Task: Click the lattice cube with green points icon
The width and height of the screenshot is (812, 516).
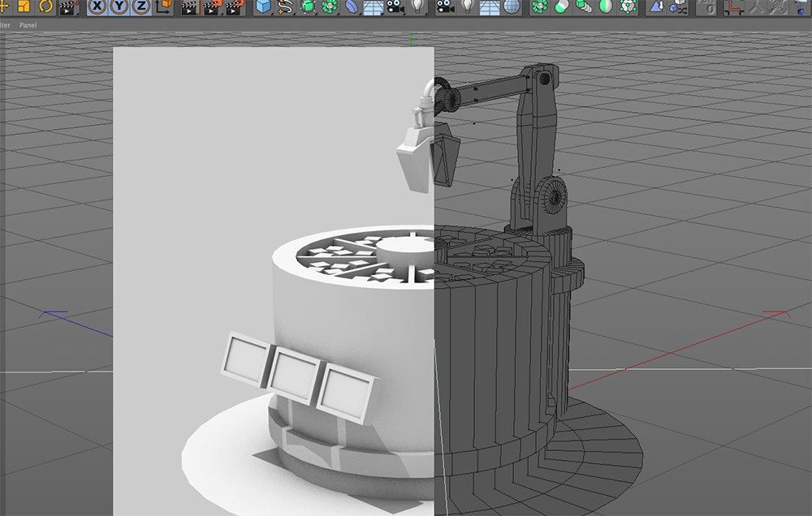Action: click(628, 6)
